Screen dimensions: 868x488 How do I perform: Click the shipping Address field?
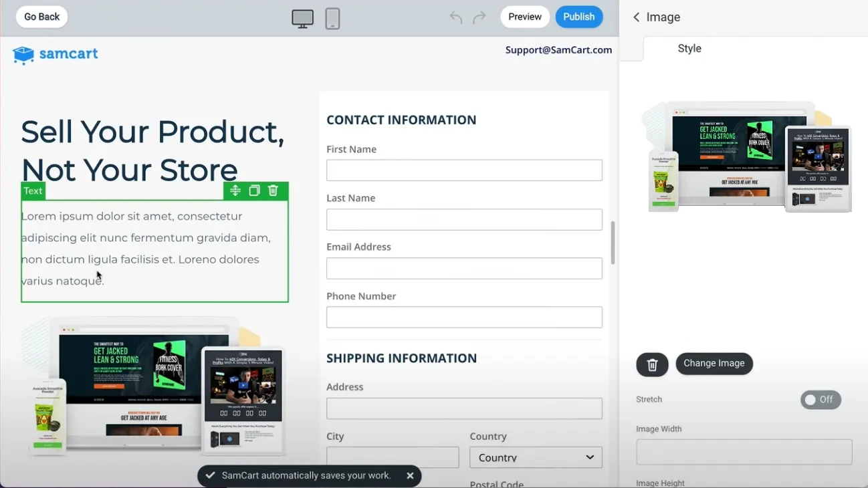464,408
